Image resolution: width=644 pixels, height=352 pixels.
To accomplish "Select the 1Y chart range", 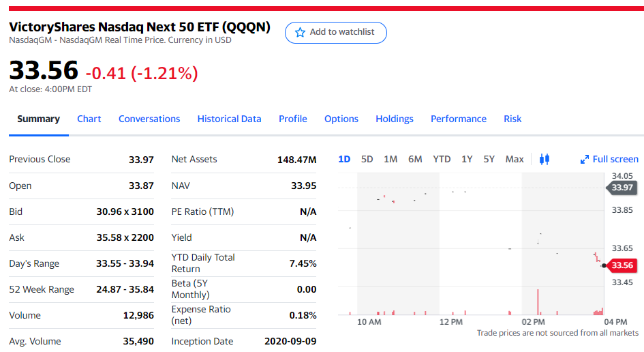I will coord(467,159).
